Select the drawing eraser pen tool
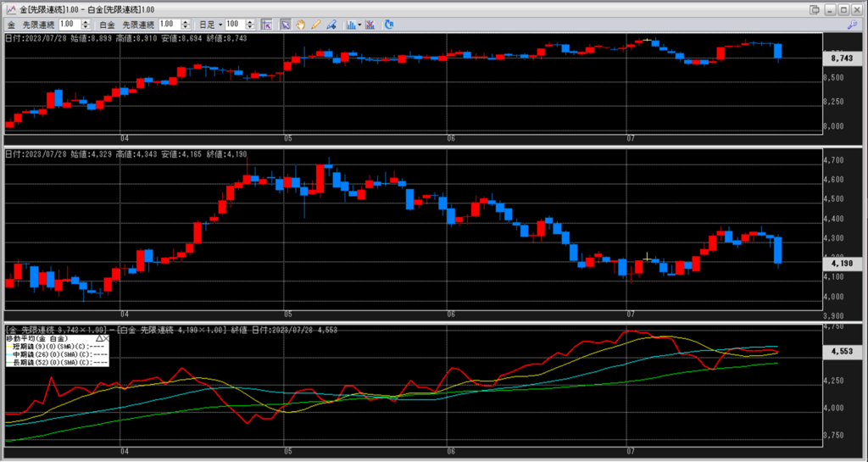 331,25
